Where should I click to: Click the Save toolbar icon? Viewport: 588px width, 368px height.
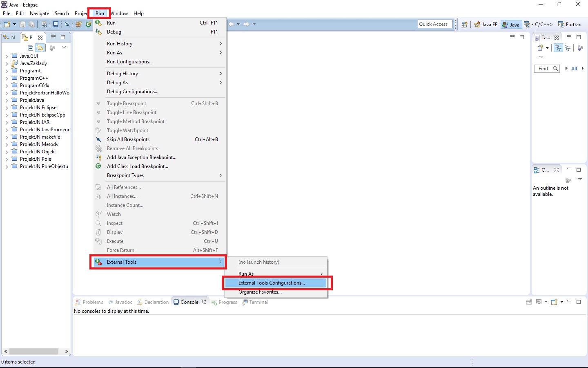click(22, 24)
